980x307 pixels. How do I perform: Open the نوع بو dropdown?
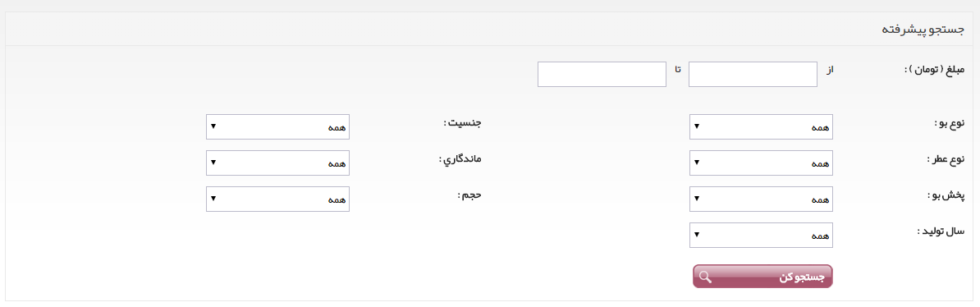[761, 127]
